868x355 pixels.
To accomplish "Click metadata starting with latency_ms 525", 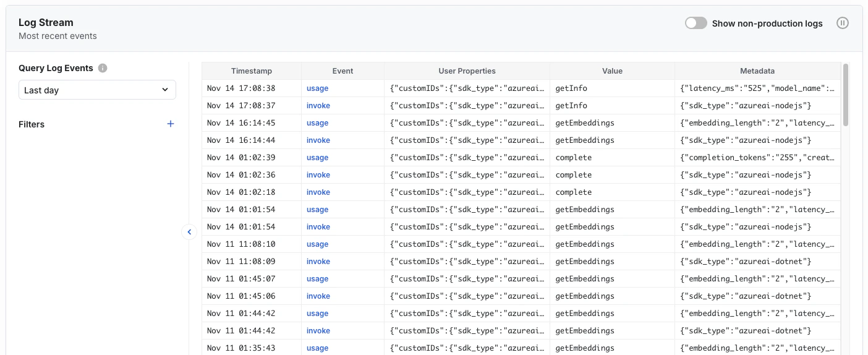I will click(757, 88).
